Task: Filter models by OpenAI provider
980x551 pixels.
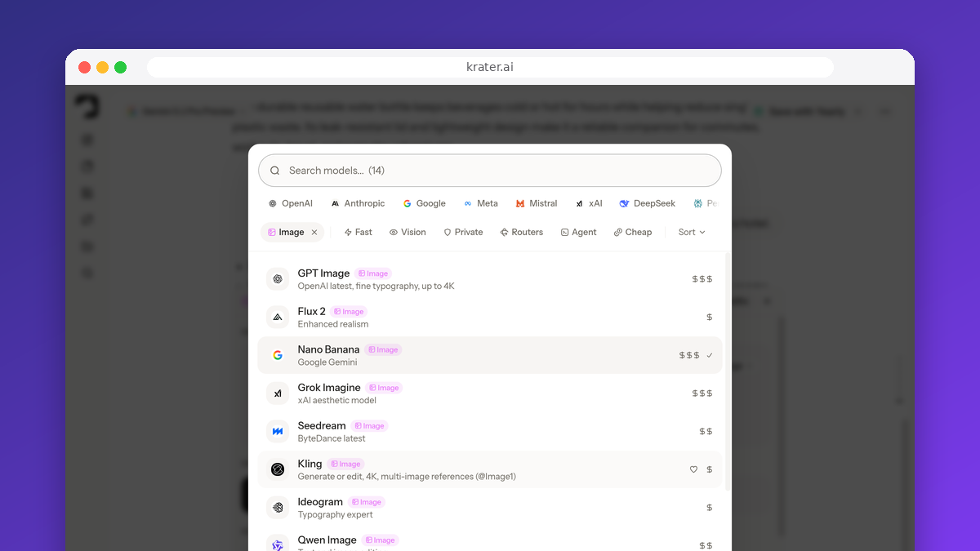Action: pyautogui.click(x=291, y=203)
